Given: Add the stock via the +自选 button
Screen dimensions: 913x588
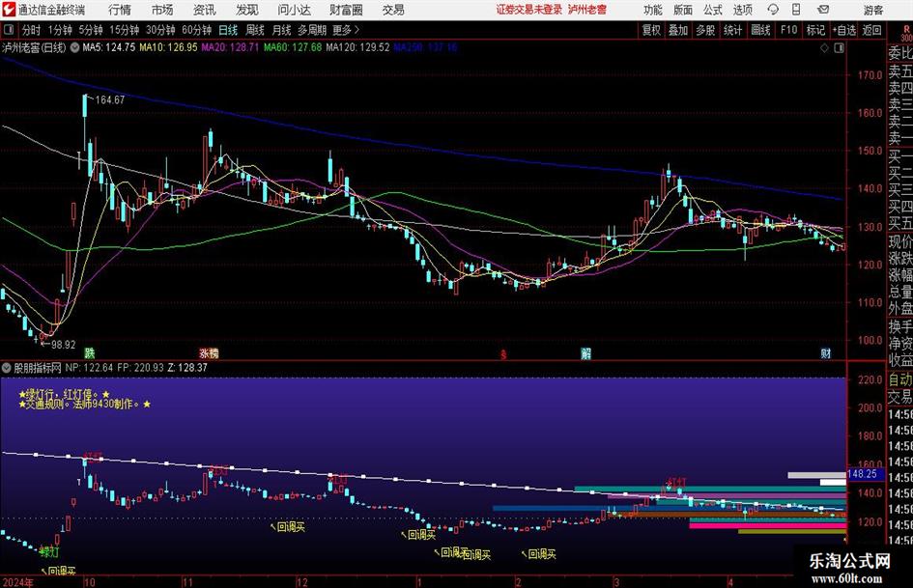Looking at the screenshot, I should click(x=843, y=30).
